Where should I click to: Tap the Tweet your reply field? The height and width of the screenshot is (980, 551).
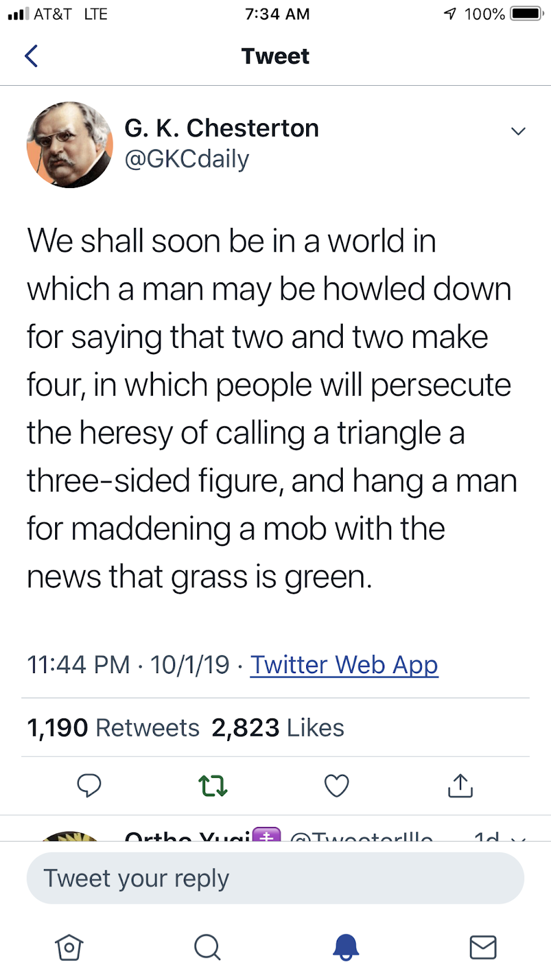coord(275,878)
